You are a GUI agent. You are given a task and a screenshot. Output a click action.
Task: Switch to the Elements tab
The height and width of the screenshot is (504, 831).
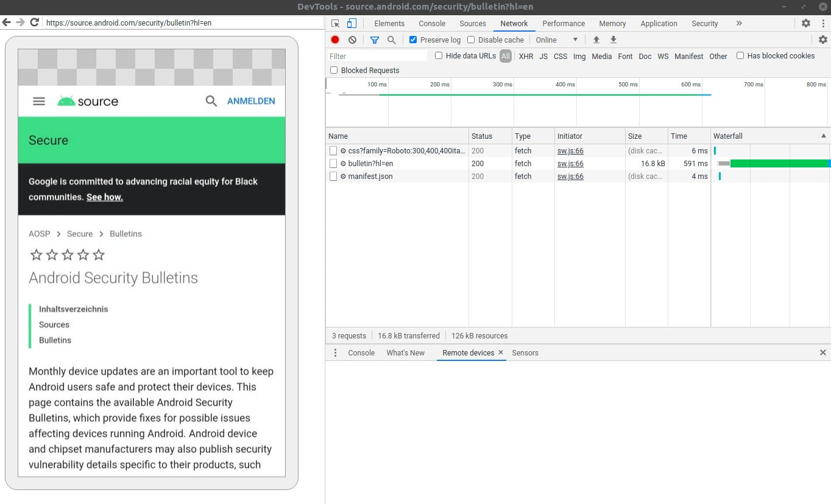(x=389, y=23)
